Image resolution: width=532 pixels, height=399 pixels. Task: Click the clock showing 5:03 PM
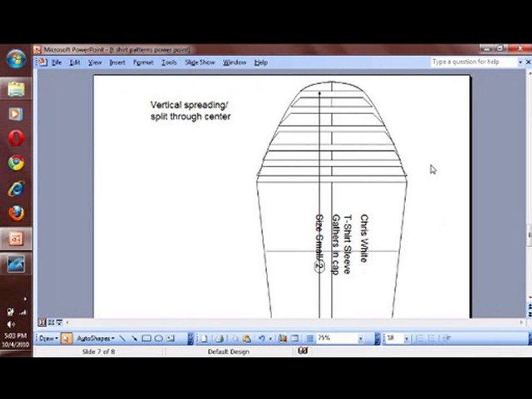click(16, 336)
